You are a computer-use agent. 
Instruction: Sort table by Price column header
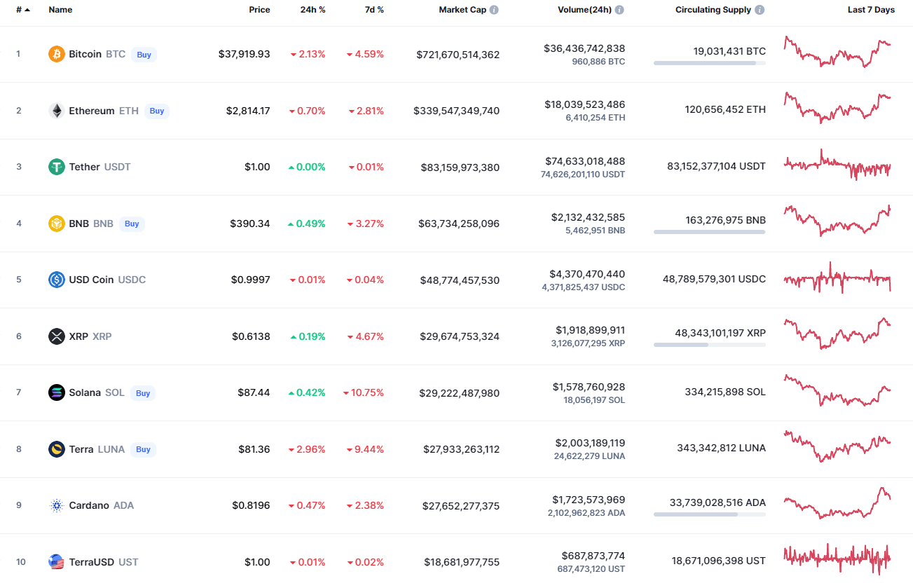click(x=259, y=10)
